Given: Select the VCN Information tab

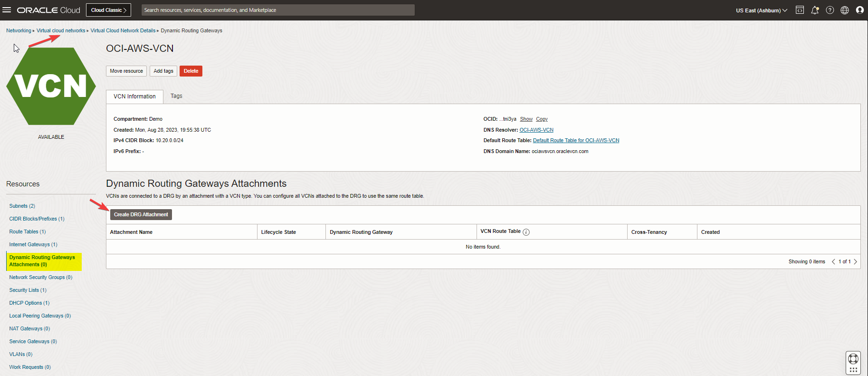Looking at the screenshot, I should coord(134,96).
